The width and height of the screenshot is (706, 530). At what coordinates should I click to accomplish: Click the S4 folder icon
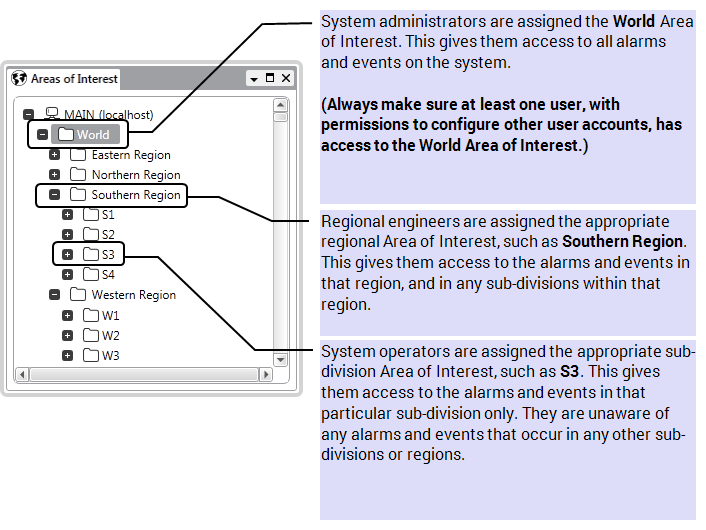click(91, 275)
